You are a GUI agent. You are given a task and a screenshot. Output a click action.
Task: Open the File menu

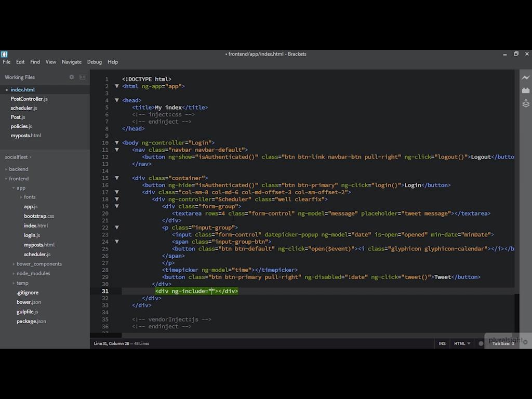tap(7, 62)
